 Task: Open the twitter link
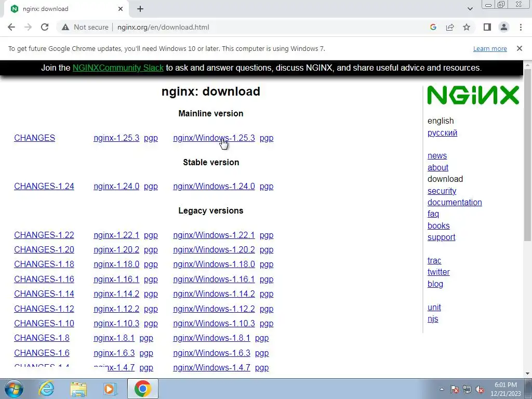tap(438, 272)
